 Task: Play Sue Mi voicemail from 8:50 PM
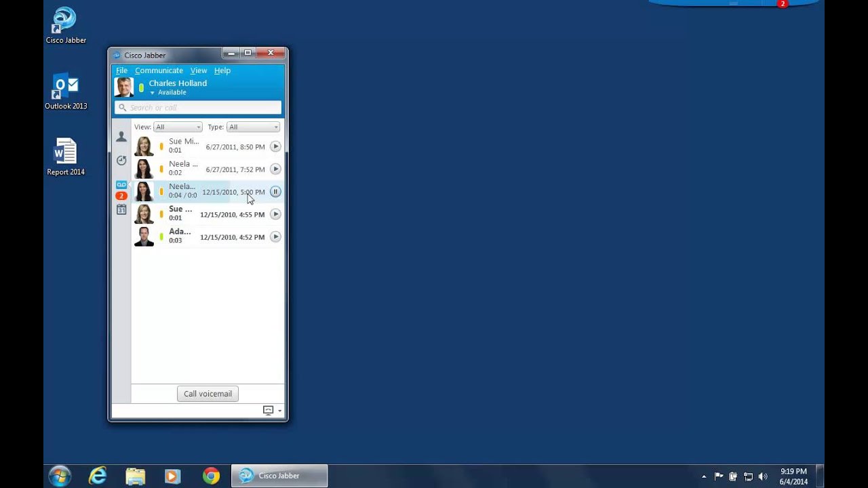(x=275, y=146)
